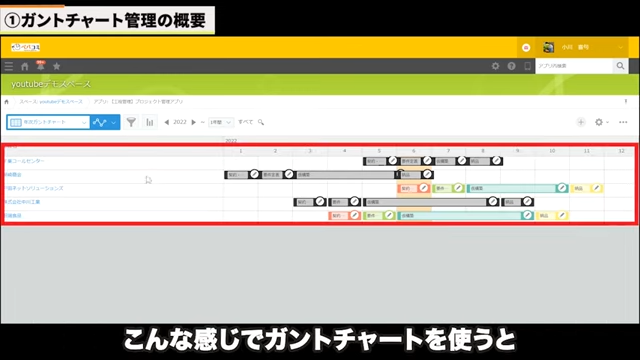This screenshot has height=360, width=640.
Task: Edit the 納品 bar in 中川工業 row
Action: [x=527, y=202]
